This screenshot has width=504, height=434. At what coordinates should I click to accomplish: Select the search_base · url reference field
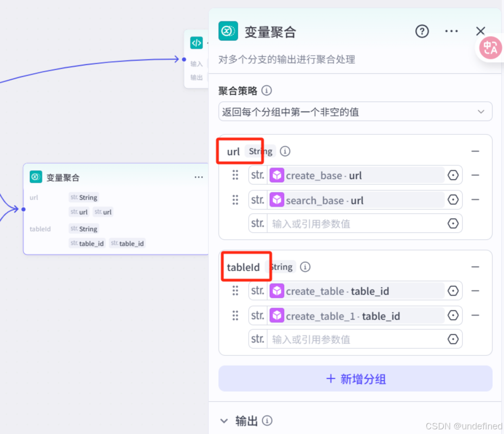pyautogui.click(x=357, y=200)
